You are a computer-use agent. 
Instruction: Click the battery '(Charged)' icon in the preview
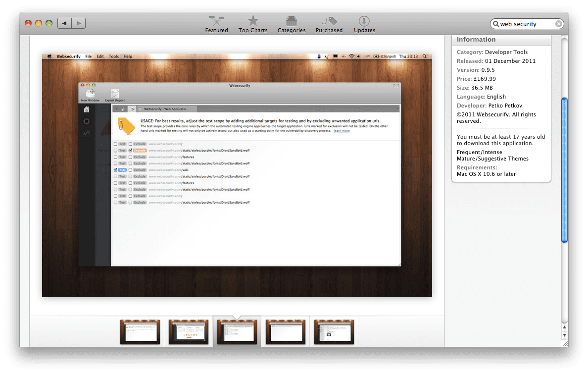click(385, 56)
